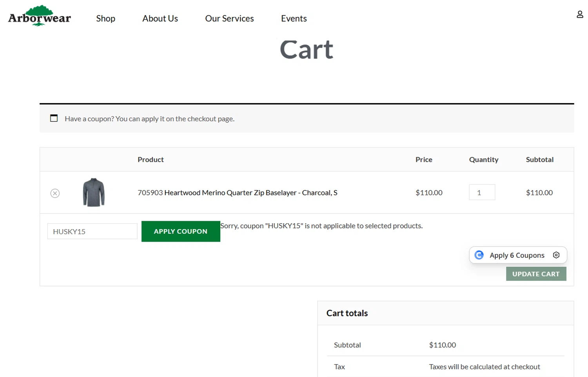
Task: Click the Price column header
Action: click(x=424, y=160)
